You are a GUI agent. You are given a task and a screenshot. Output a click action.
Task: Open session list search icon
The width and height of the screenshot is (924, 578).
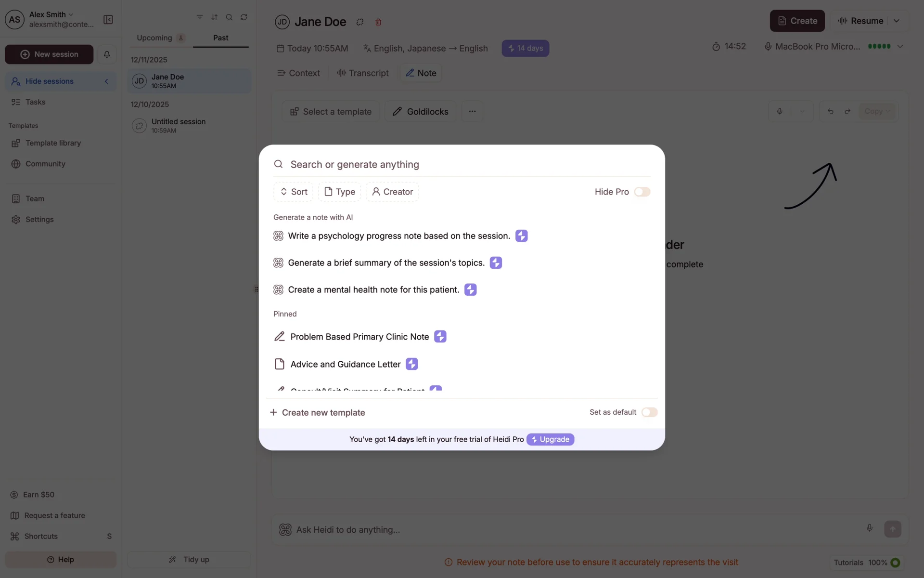(229, 17)
